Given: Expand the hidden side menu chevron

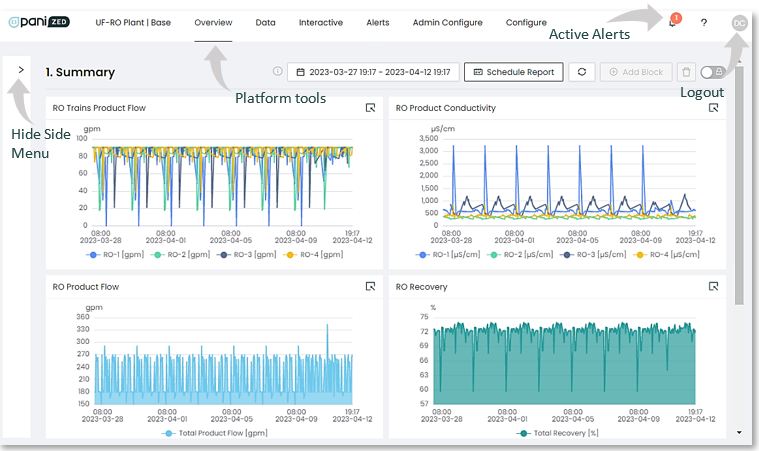Looking at the screenshot, I should 20,70.
